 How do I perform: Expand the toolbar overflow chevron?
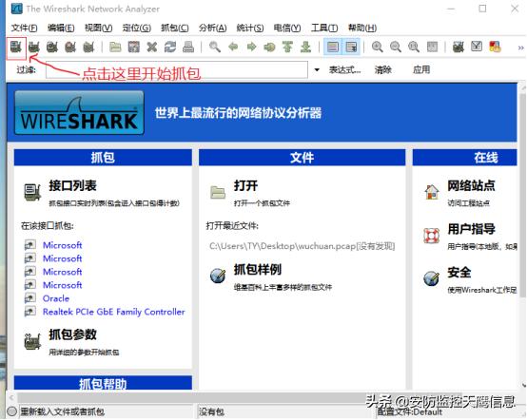(x=521, y=48)
